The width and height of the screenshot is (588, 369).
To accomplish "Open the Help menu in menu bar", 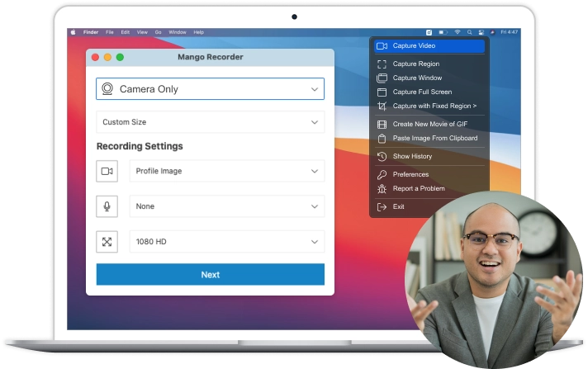I will coord(199,32).
